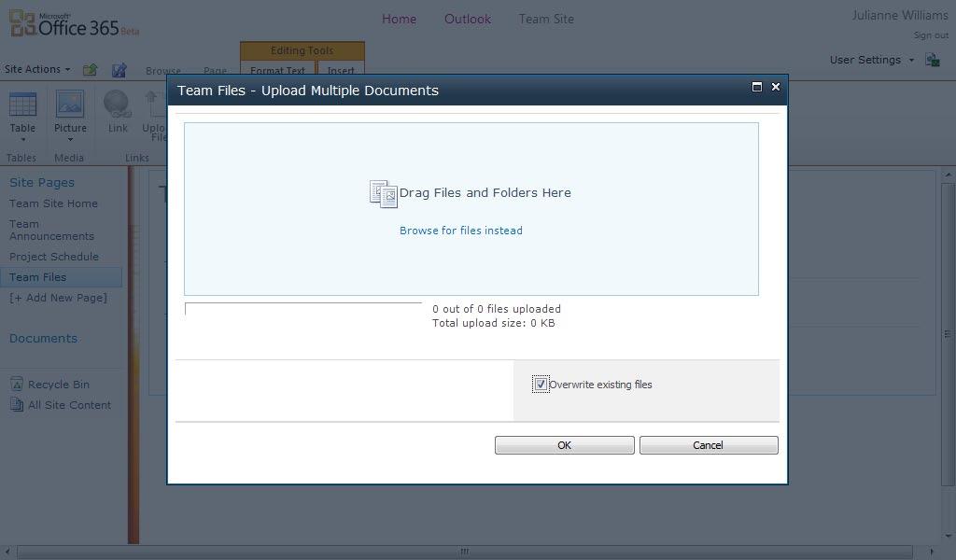The height and width of the screenshot is (560, 956).
Task: Open the Browse ribbon tab
Action: point(162,71)
